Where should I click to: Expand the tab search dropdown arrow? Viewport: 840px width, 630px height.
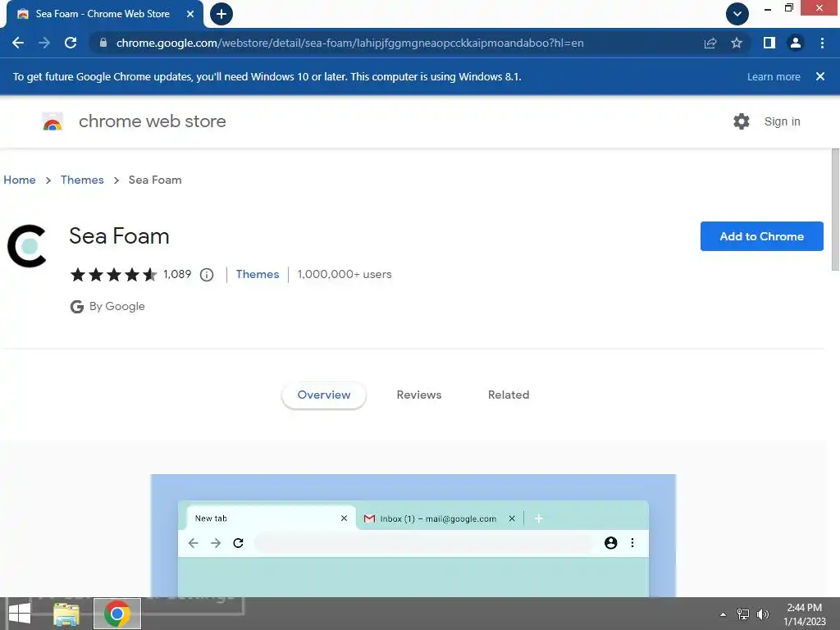click(737, 14)
